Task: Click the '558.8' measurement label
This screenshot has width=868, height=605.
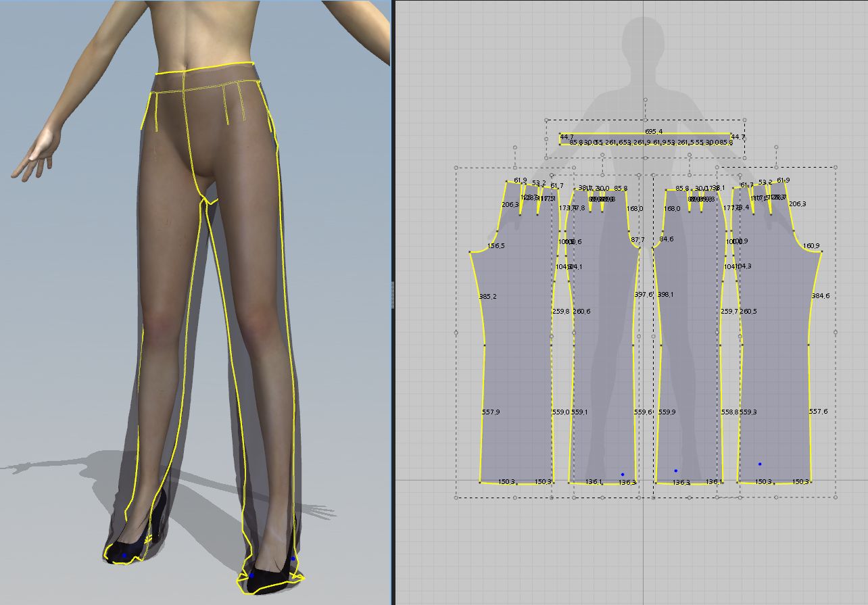Action: pos(729,412)
